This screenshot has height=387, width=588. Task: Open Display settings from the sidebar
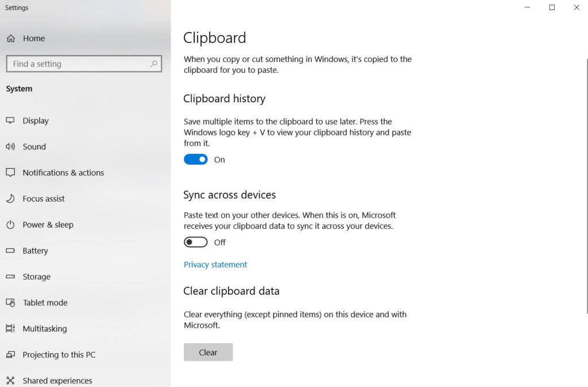(36, 121)
